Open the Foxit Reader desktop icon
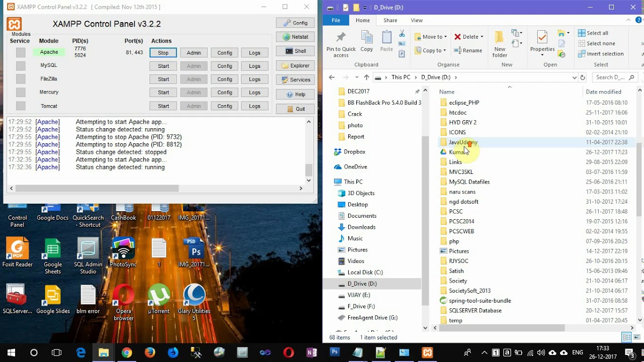The image size is (644, 362). tap(17, 252)
